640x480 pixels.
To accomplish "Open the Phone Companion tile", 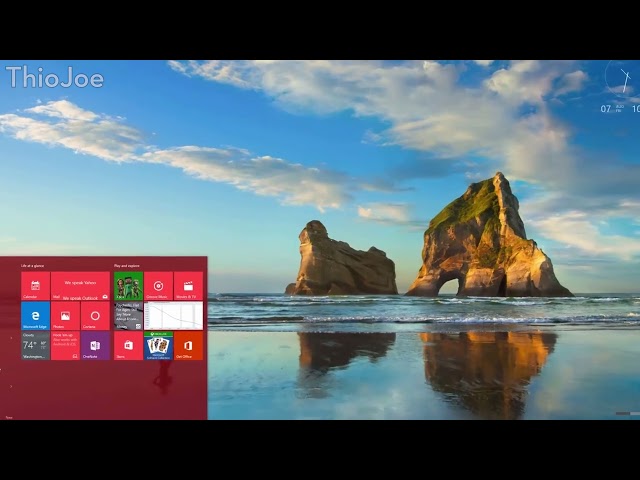I will [x=65, y=346].
